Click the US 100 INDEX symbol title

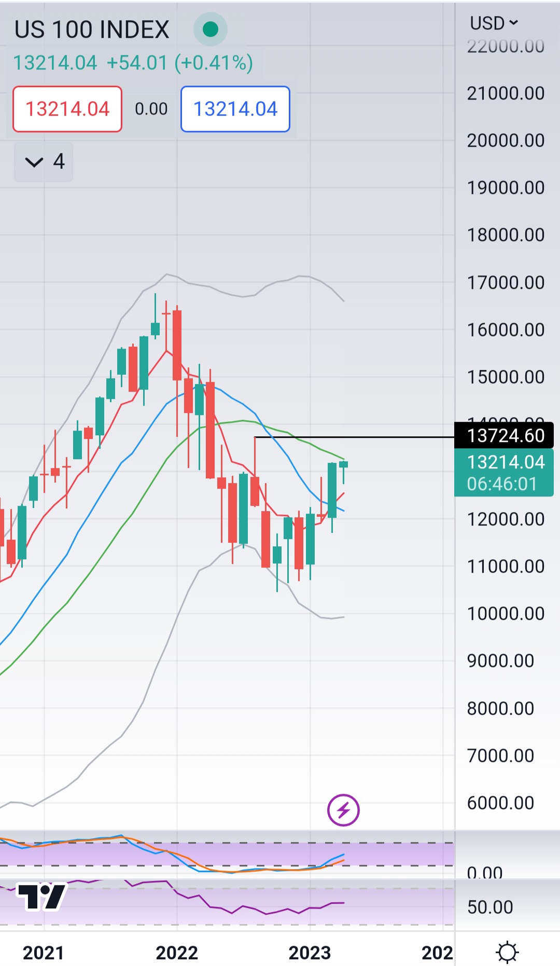(92, 30)
